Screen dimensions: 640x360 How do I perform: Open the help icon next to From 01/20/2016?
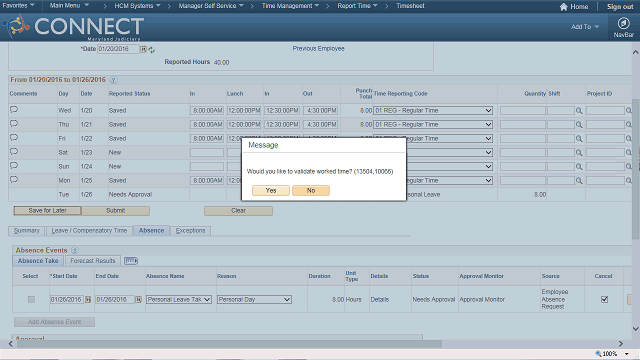(x=113, y=80)
